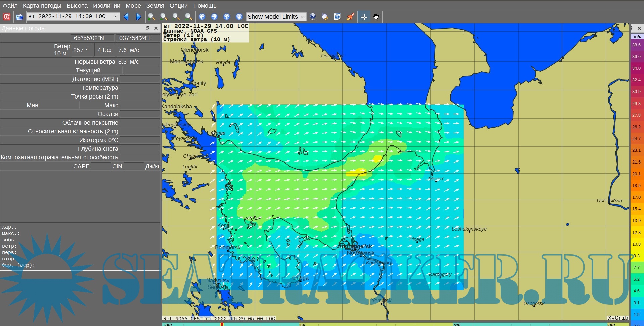
Task: Advance to next forecast time step
Action: [138, 17]
